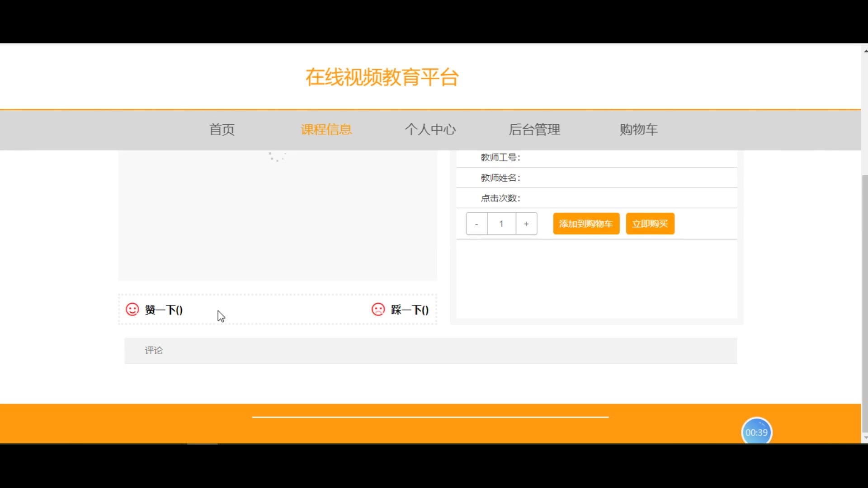The height and width of the screenshot is (488, 868).
Task: Select the 评论 tab
Action: click(154, 351)
